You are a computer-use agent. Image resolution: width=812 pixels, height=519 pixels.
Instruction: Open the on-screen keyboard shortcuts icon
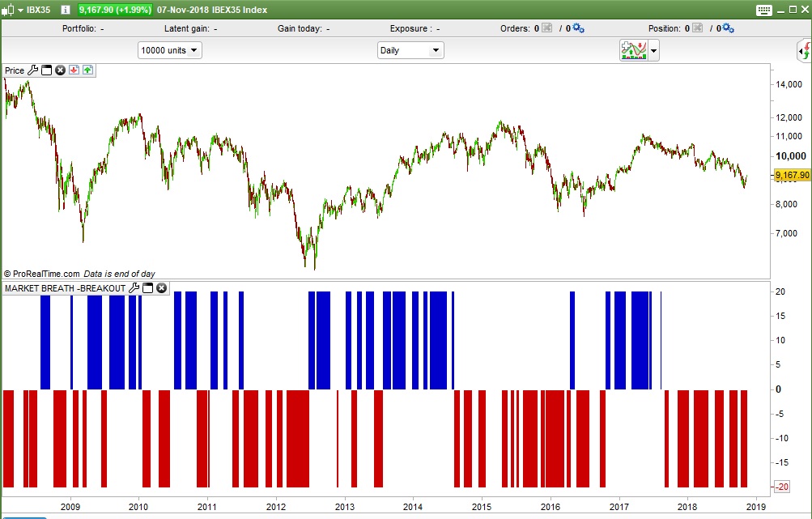point(764,10)
